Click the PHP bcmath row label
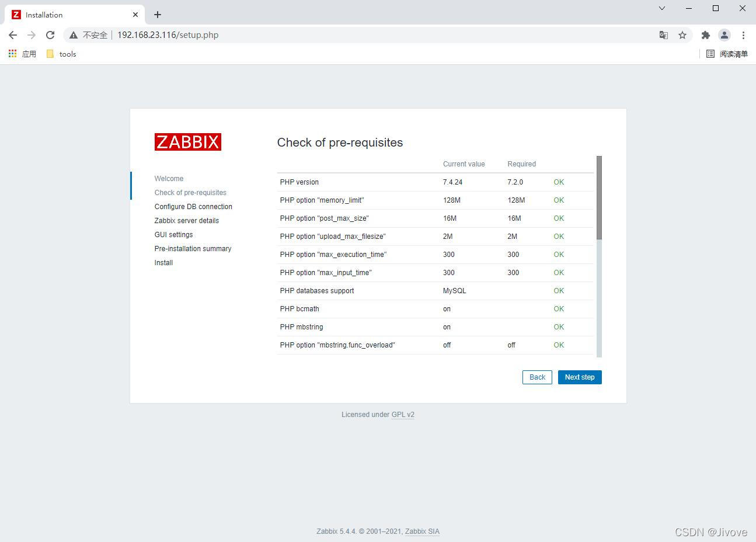 coord(299,309)
